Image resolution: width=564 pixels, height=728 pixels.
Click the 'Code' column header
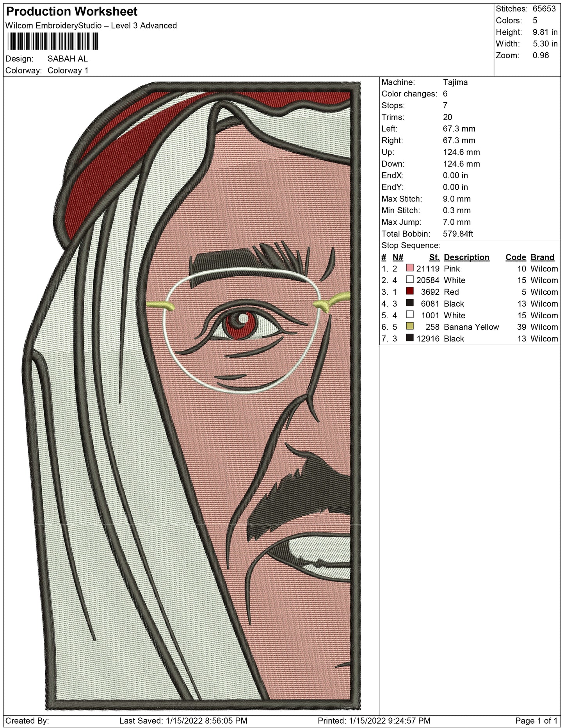[x=516, y=257]
